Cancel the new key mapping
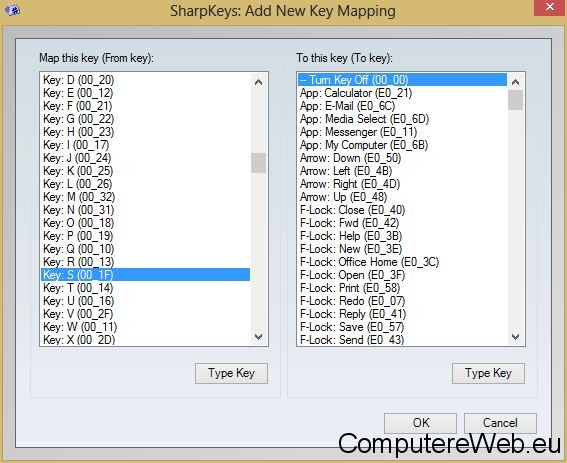 click(500, 423)
